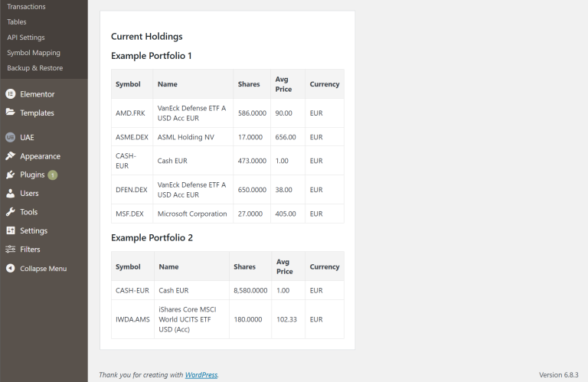
Task: Click Shares column header in Portfolio 1
Action: click(249, 84)
